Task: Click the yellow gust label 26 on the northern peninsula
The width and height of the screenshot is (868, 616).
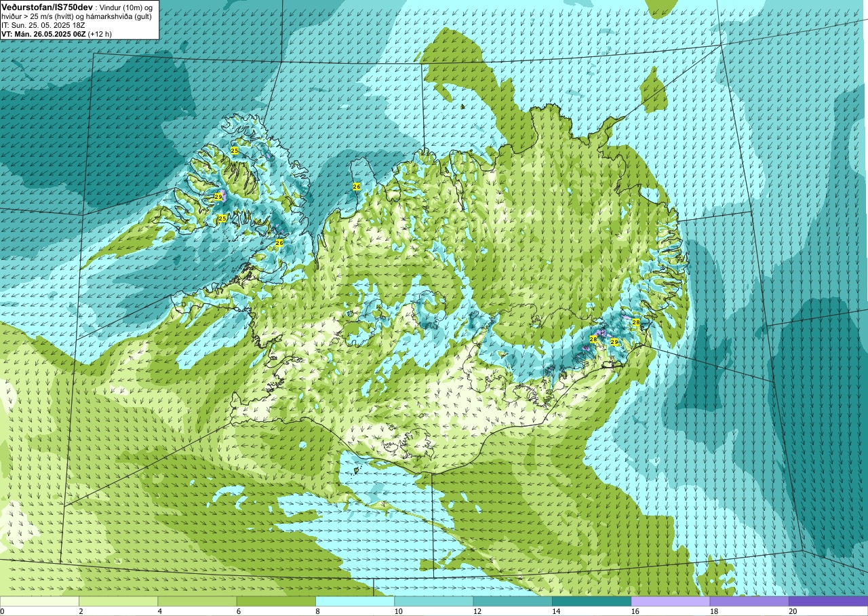Action: 357,186
